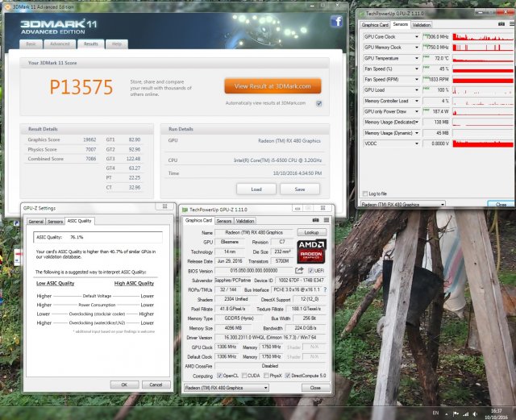Click the GPU Load sensor graph
This screenshot has height=420, width=516.
[481, 90]
